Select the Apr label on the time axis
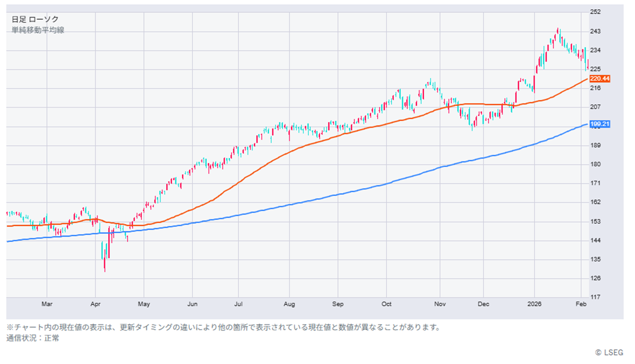The width and height of the screenshot is (635, 364). 96,304
